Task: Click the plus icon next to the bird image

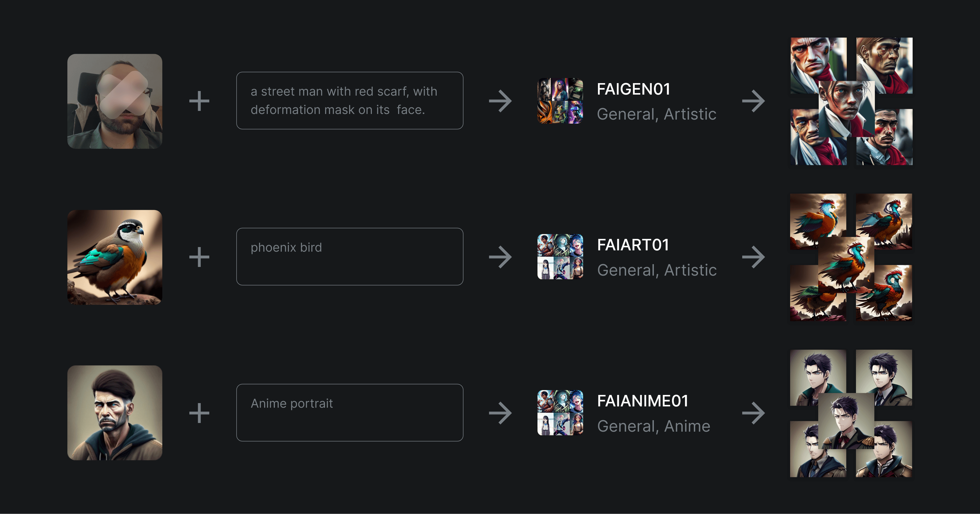Action: tap(199, 257)
